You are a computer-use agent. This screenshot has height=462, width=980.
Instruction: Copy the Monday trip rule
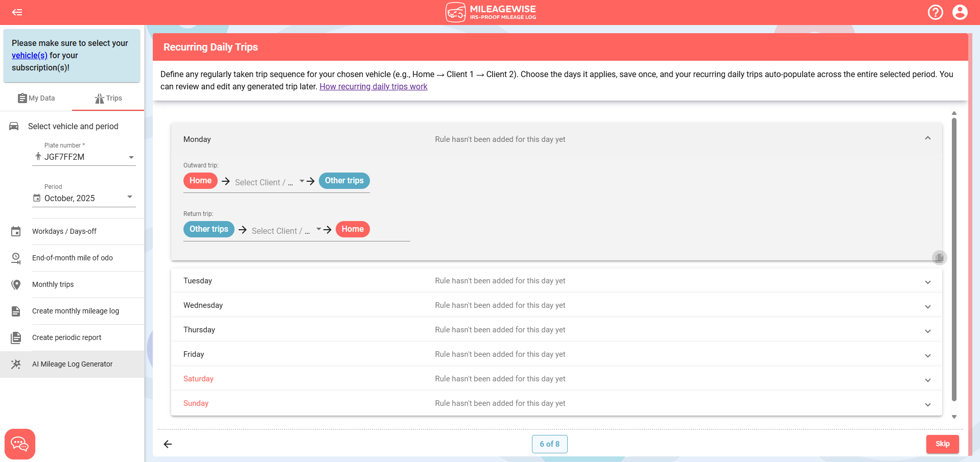pos(939,257)
